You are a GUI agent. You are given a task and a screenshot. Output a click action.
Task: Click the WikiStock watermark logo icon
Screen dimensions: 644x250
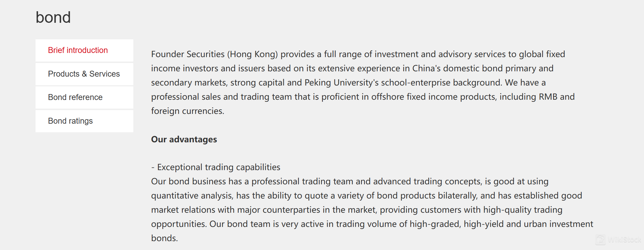coord(600,240)
